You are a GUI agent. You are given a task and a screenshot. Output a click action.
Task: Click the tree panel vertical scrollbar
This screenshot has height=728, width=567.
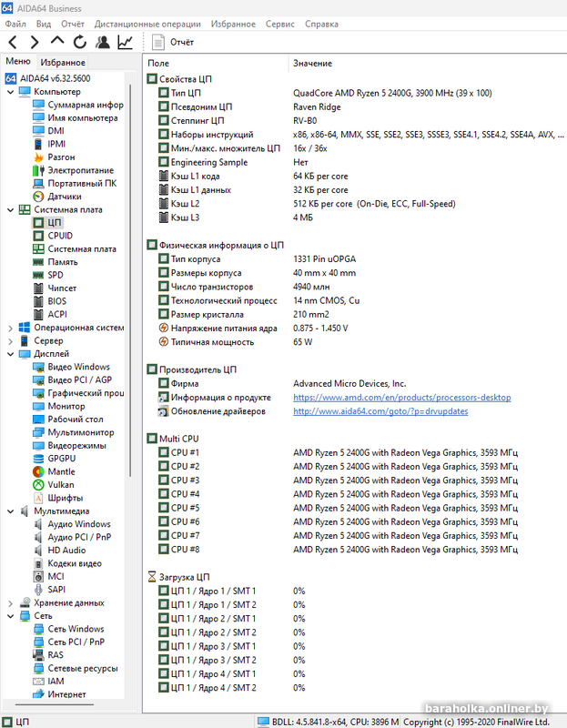130,278
